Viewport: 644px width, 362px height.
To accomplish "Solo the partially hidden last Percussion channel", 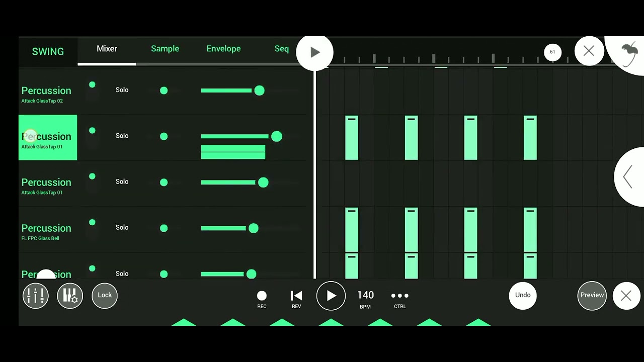I will click(122, 274).
